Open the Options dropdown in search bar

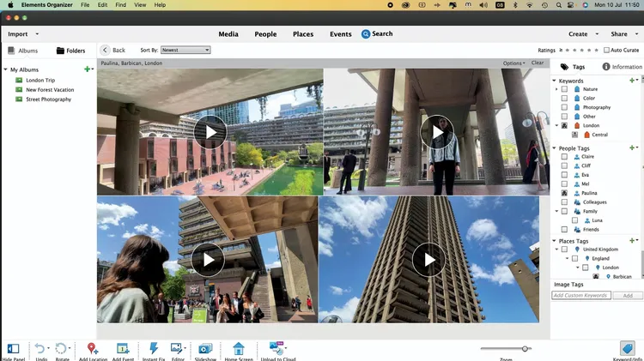(513, 63)
